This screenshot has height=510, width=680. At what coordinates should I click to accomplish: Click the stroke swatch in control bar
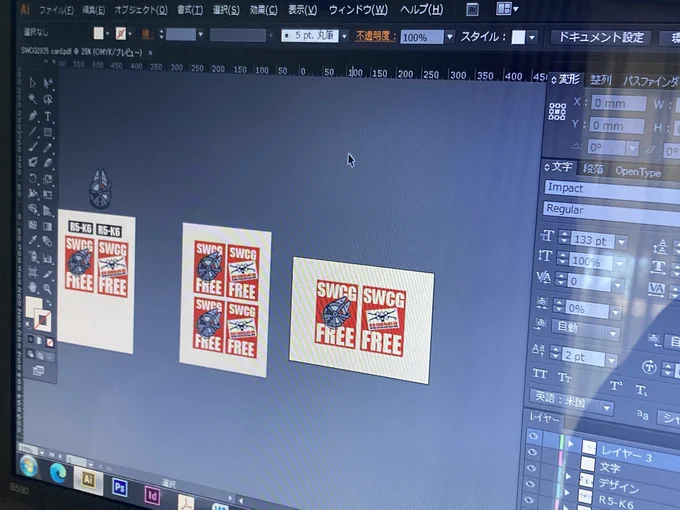tap(121, 33)
